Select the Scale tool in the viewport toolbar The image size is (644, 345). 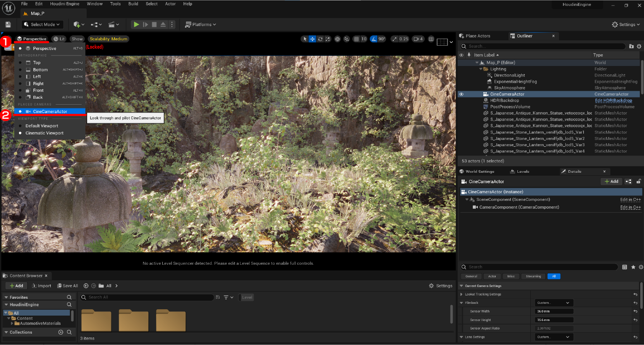(329, 39)
